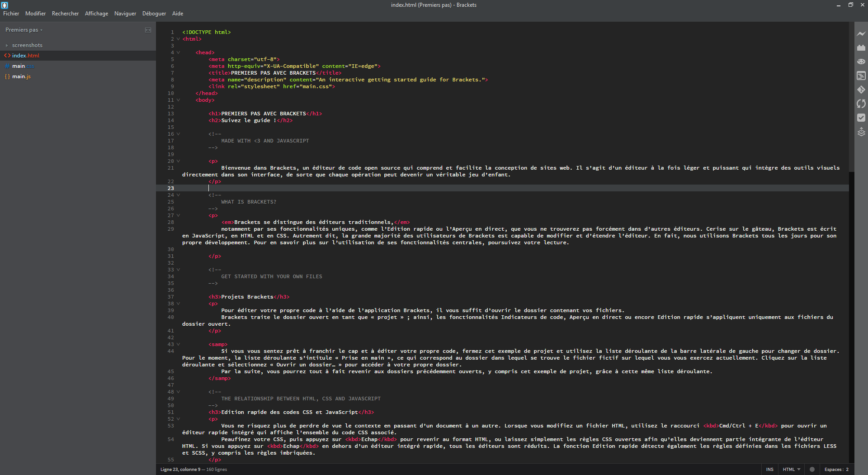Viewport: 868px width, 475px height.
Task: Change the indent size number 2
Action: [847, 469]
